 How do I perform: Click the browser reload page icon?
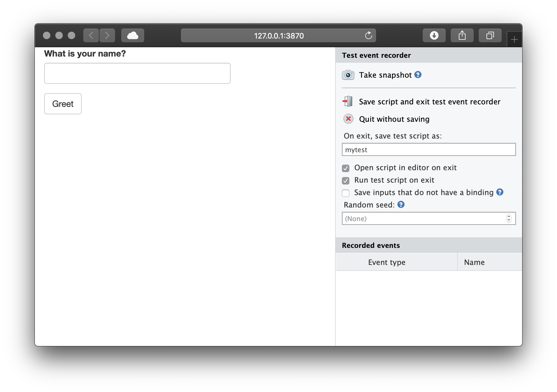tap(368, 36)
